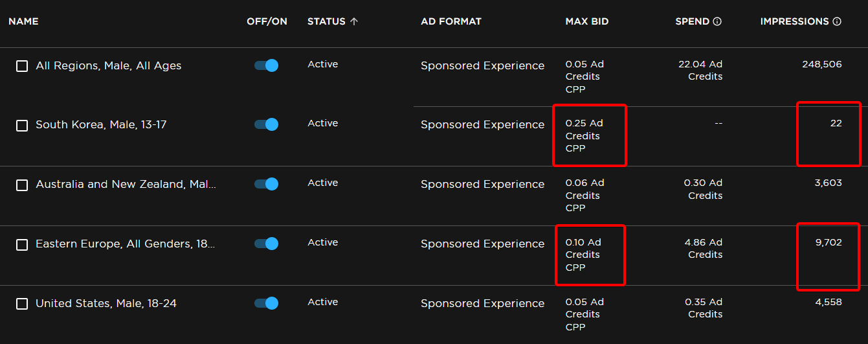The image size is (868, 344).
Task: Click the MAX BID column header
Action: point(586,21)
